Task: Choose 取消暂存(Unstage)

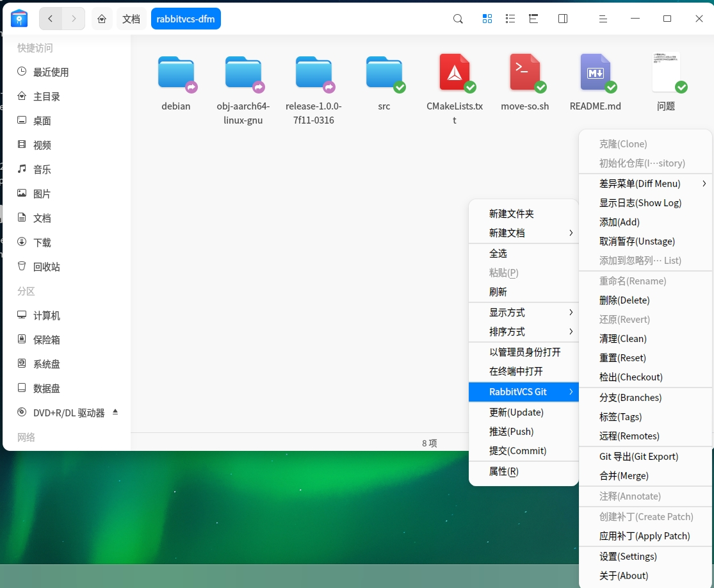Action: [x=645, y=241]
